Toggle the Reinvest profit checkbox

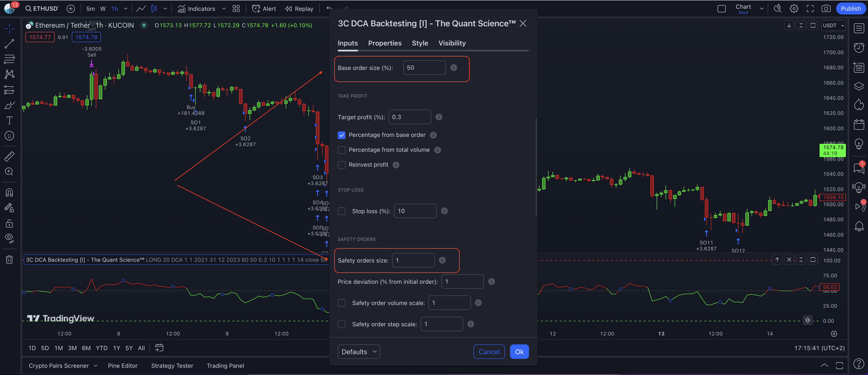[x=342, y=165]
